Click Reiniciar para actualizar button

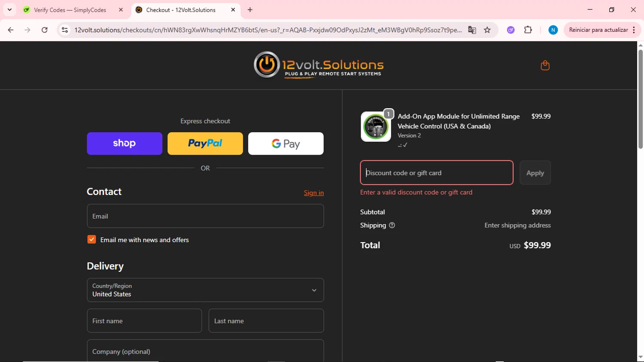click(x=598, y=30)
